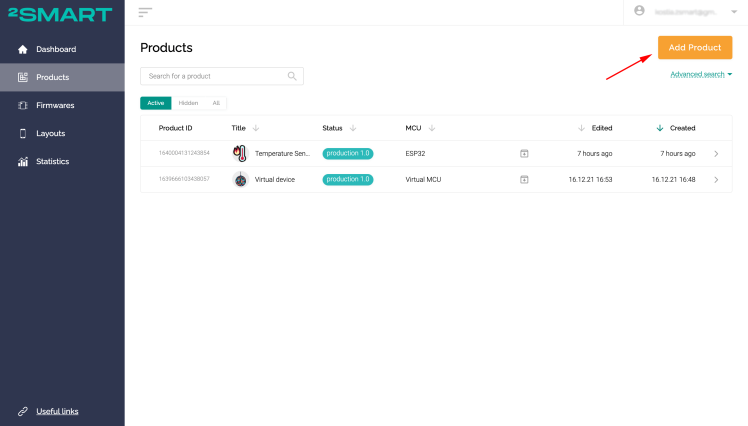Open the Useful links link
The image size is (748, 426).
(x=57, y=411)
